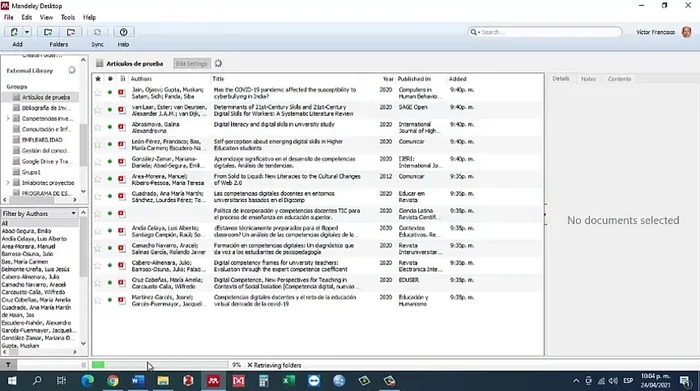This screenshot has height=391, width=700.
Task: Click the remove folder icon
Action: point(71,32)
